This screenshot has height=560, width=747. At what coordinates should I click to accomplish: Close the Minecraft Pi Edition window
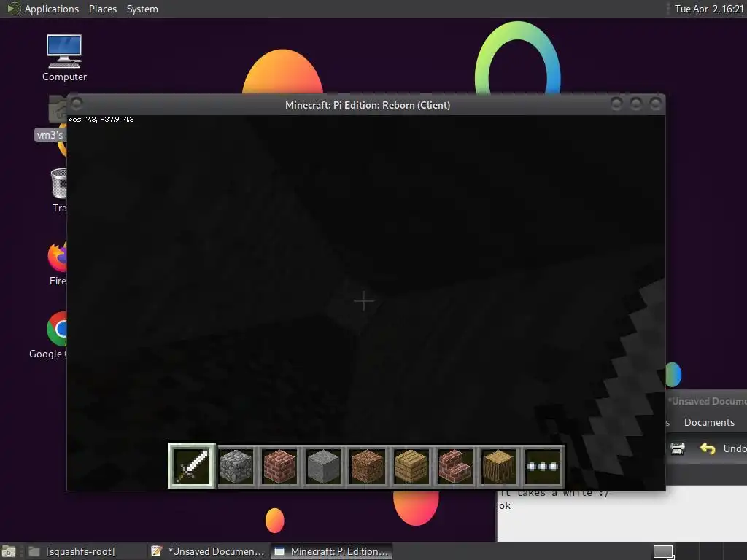pyautogui.click(x=656, y=104)
